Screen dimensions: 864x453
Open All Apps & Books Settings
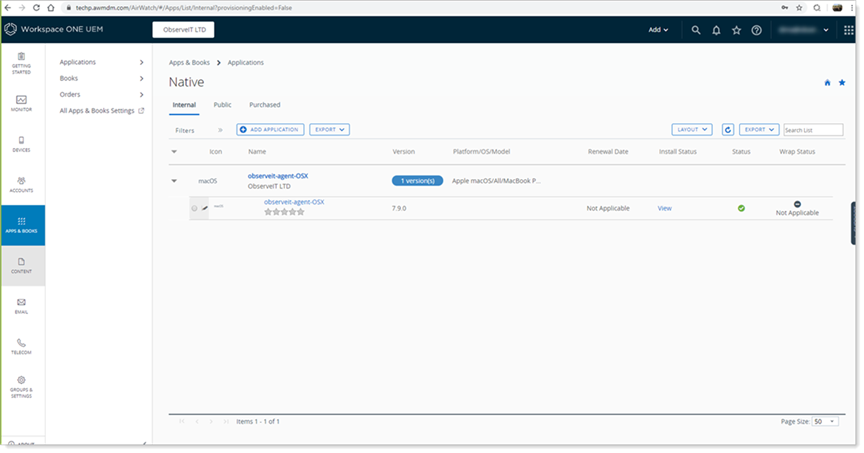coord(101,111)
